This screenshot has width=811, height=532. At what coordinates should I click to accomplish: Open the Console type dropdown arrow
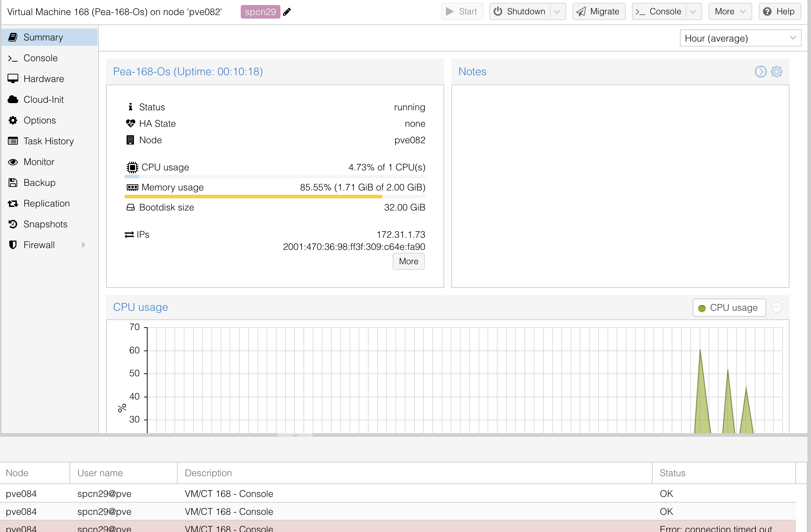coord(693,11)
